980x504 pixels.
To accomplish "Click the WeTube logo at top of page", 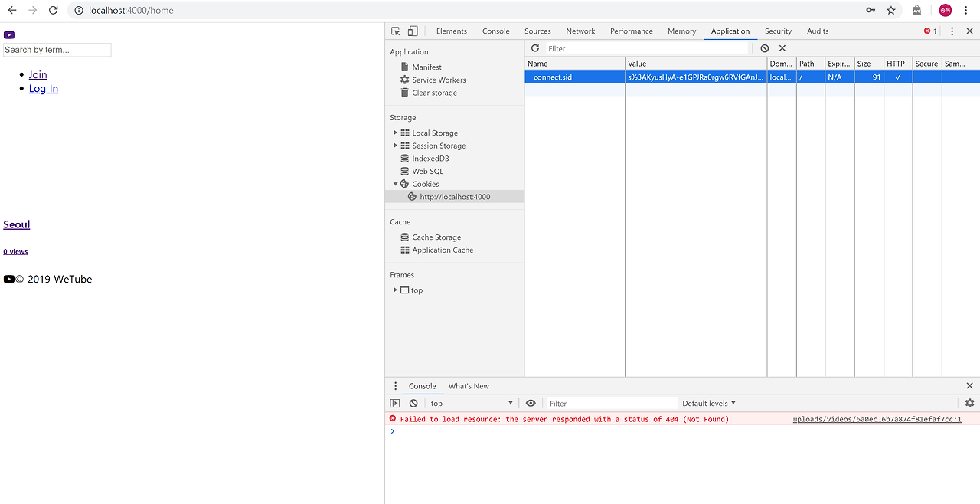I will coord(9,34).
